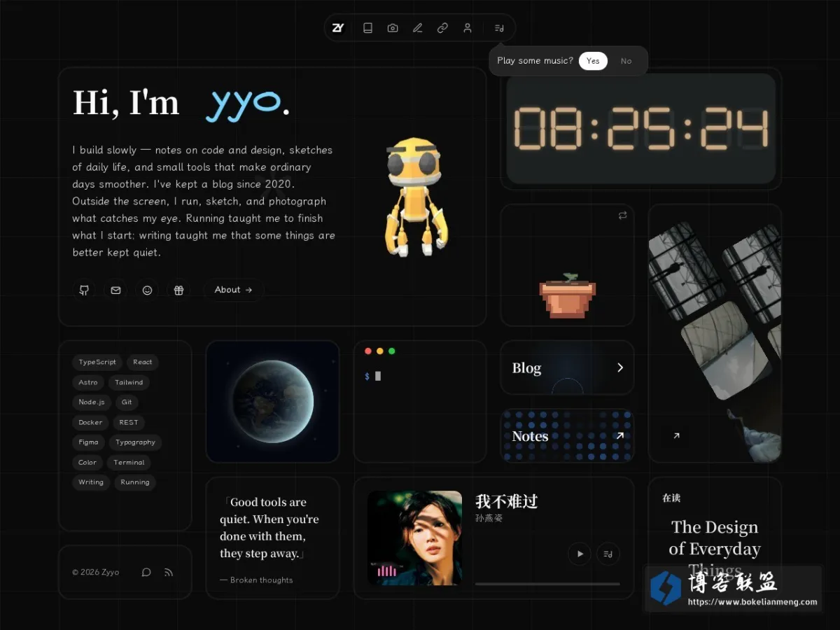Select the TypeScript tag
Image resolution: width=840 pixels, height=630 pixels.
[97, 363]
